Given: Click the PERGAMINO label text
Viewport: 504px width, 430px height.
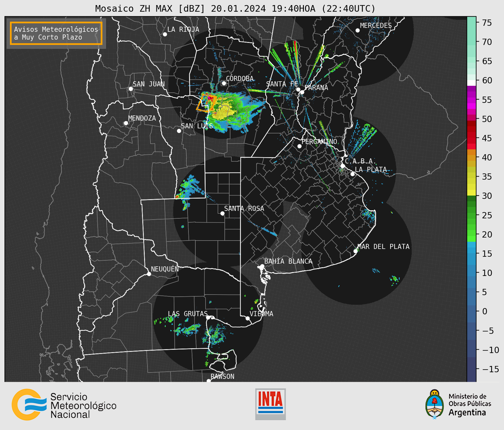Looking at the screenshot, I should click(319, 141).
